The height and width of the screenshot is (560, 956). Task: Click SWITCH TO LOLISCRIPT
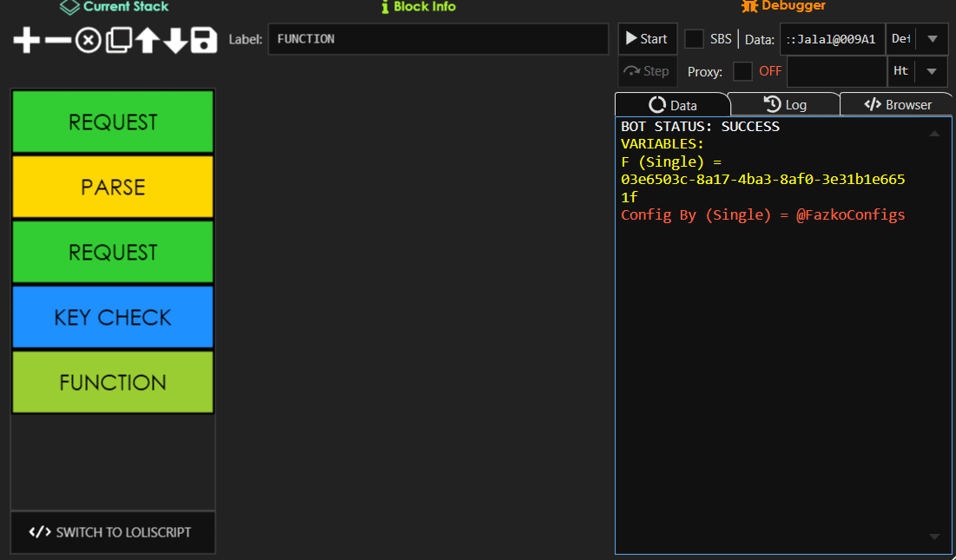tap(112, 532)
